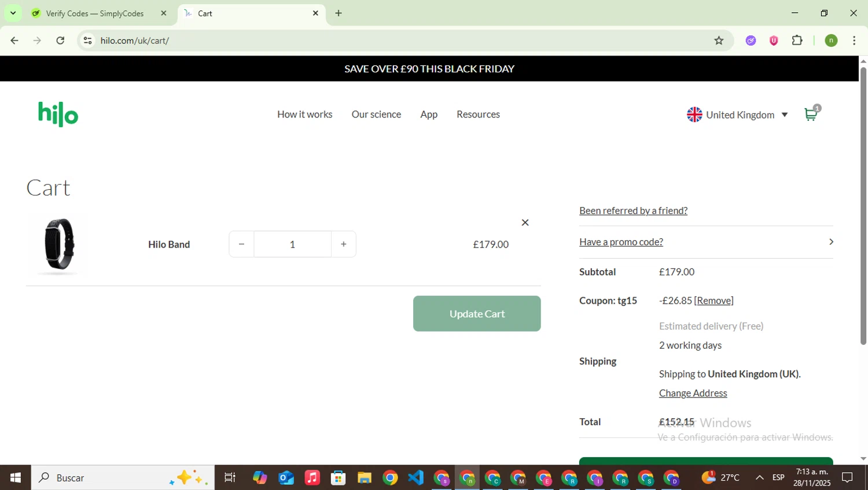The image size is (868, 490).
Task: Open the Music app on taskbar
Action: click(x=312, y=478)
